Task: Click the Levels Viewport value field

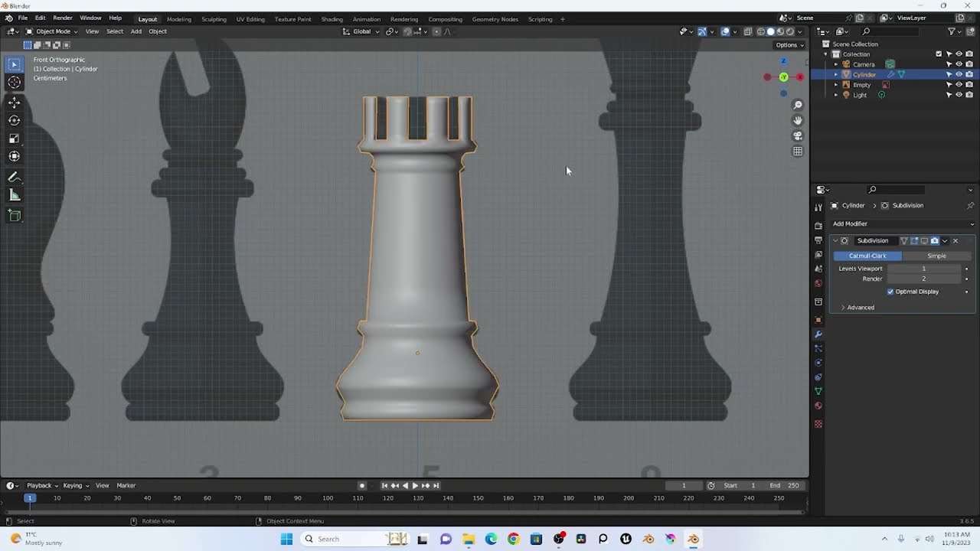Action: click(x=923, y=269)
